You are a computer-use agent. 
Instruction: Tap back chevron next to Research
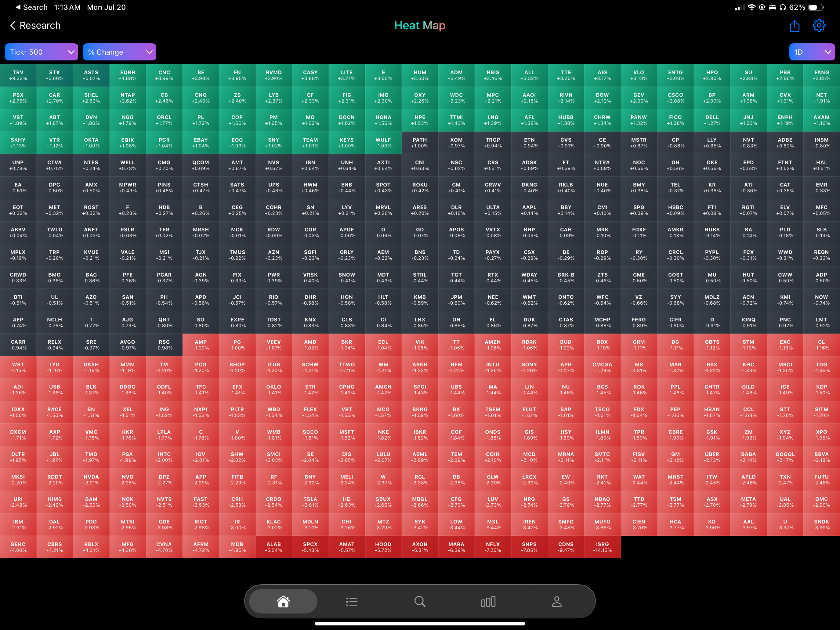coord(13,25)
